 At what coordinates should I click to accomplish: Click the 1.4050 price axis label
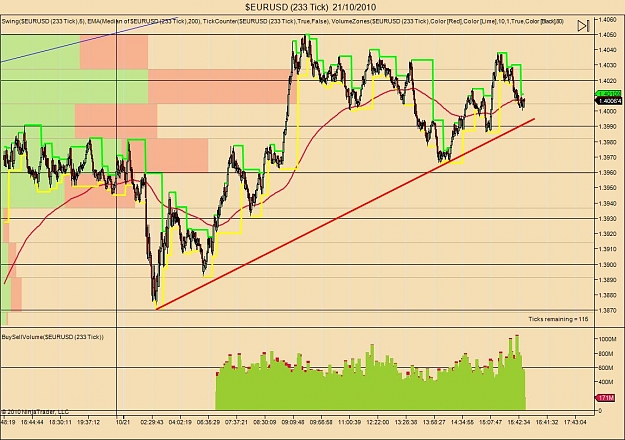(607, 35)
